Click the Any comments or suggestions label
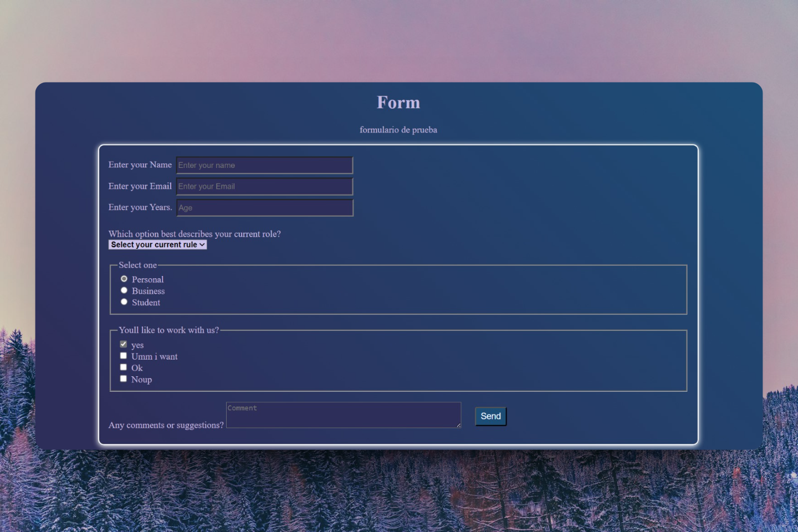 click(166, 425)
